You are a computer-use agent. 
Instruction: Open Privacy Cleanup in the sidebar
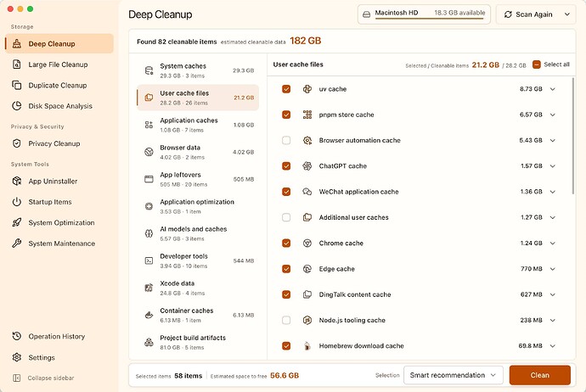59,143
